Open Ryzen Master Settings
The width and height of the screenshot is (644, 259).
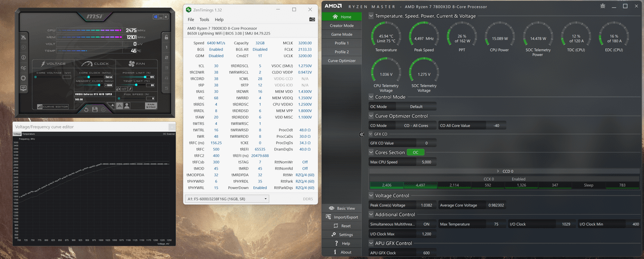point(342,235)
